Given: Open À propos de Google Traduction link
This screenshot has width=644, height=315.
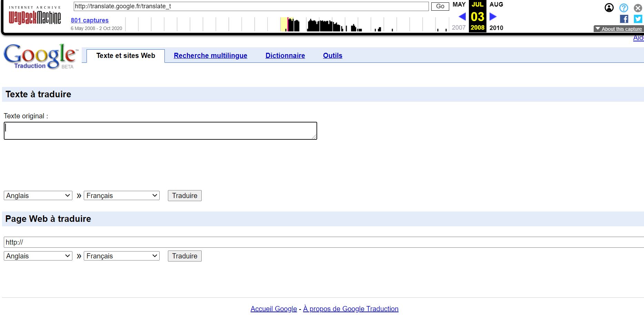Looking at the screenshot, I should pos(351,309).
